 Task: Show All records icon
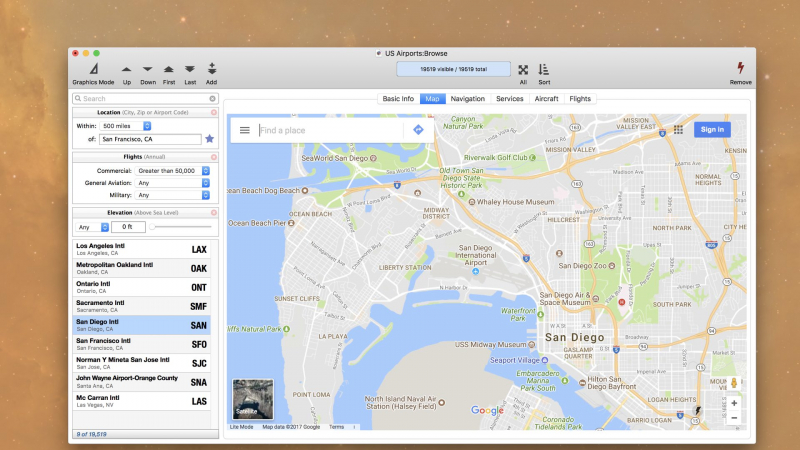[x=523, y=70]
